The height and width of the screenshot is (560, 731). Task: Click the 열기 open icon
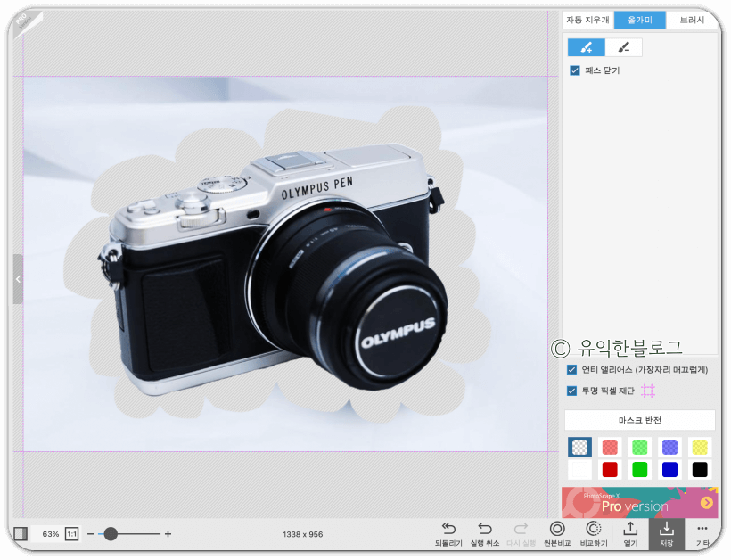tap(630, 534)
